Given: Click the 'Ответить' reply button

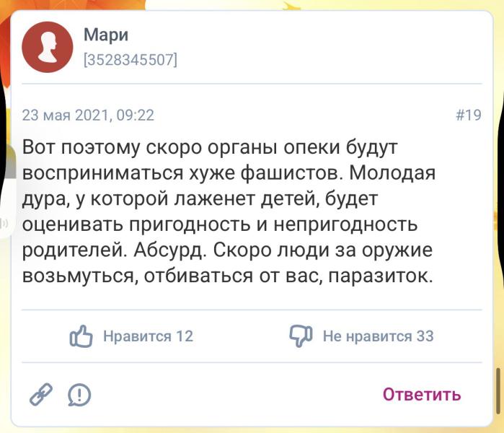Looking at the screenshot, I should pyautogui.click(x=421, y=395).
